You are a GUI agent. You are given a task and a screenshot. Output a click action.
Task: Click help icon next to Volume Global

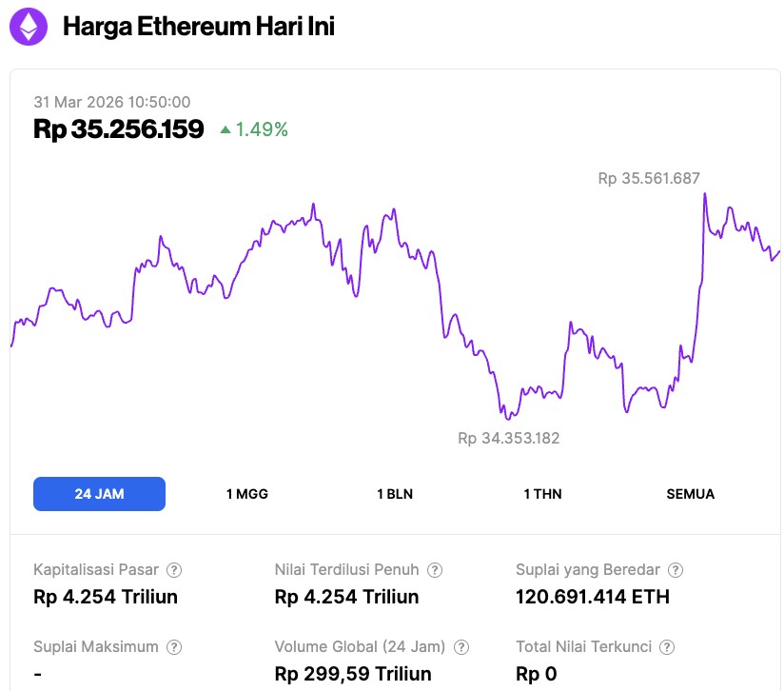[461, 647]
